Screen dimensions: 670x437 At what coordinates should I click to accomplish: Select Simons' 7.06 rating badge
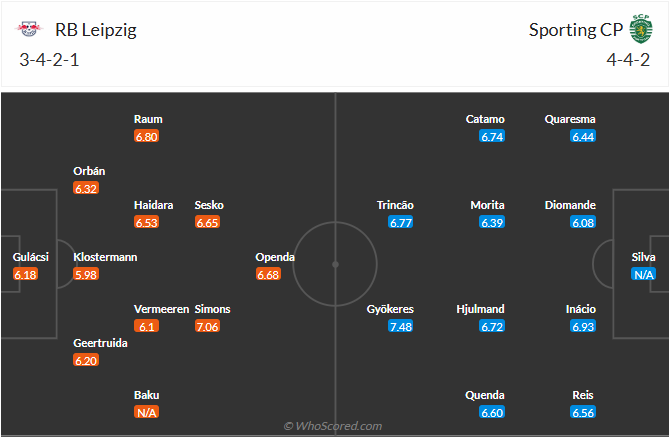pyautogui.click(x=207, y=326)
